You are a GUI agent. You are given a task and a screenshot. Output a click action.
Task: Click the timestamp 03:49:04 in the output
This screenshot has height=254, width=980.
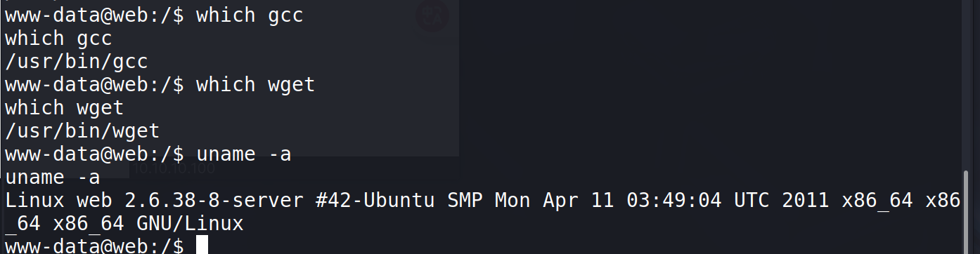(673, 201)
